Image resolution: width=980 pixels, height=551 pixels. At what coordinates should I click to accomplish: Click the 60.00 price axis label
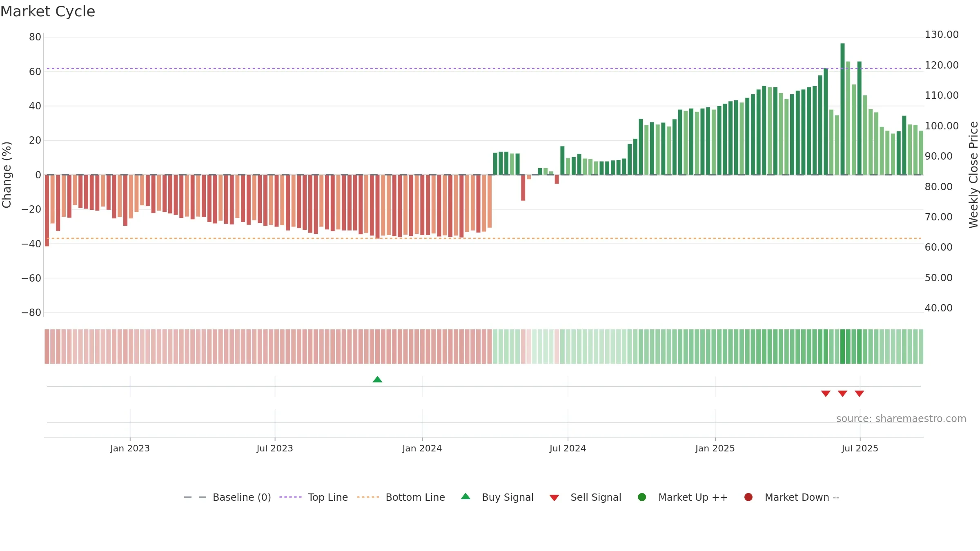pos(938,247)
